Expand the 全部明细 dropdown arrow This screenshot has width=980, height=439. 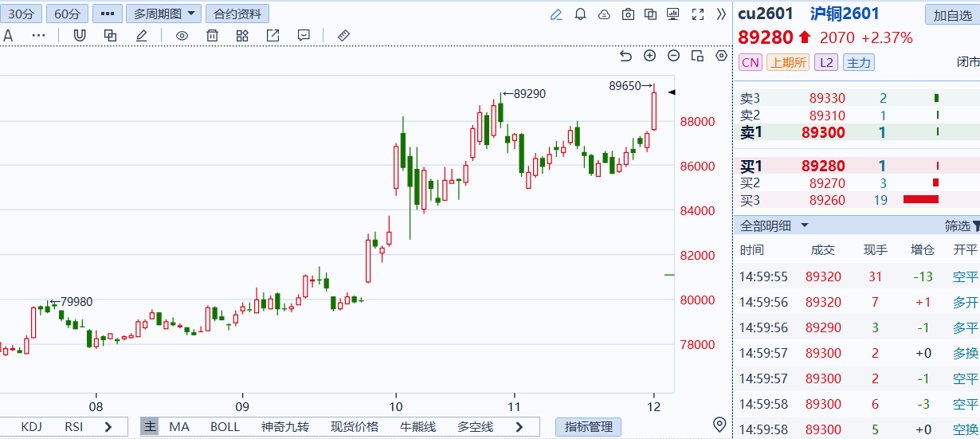(x=805, y=225)
